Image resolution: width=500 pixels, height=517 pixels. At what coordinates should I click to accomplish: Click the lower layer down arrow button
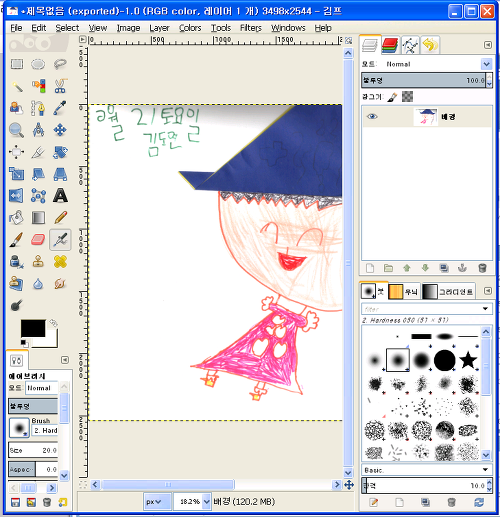[425, 268]
